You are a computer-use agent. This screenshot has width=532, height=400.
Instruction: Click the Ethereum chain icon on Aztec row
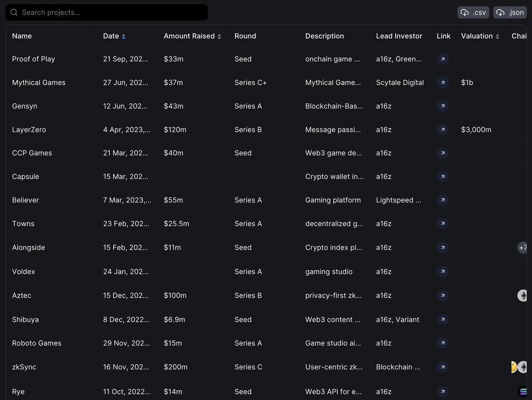(522, 295)
